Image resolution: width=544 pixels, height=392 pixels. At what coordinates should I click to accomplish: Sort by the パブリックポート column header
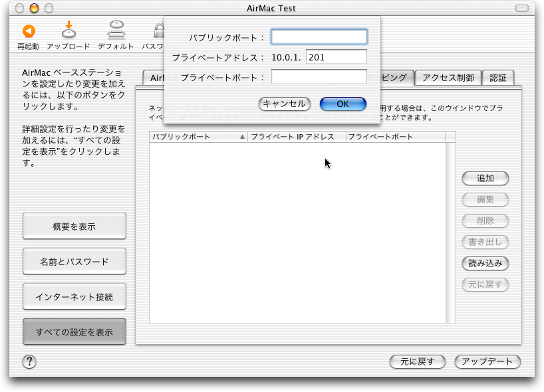198,137
